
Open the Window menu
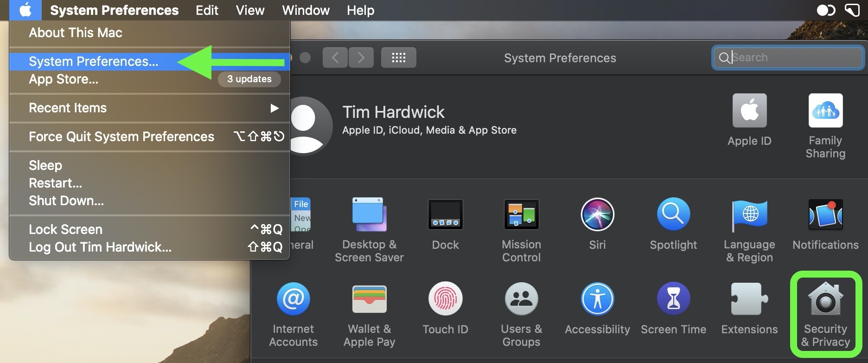pyautogui.click(x=306, y=10)
